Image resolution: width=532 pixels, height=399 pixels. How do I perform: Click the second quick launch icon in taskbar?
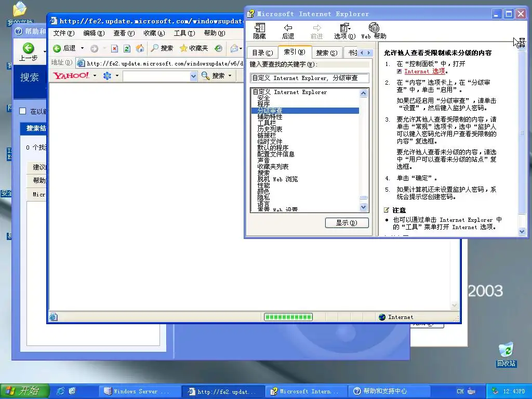click(x=72, y=391)
